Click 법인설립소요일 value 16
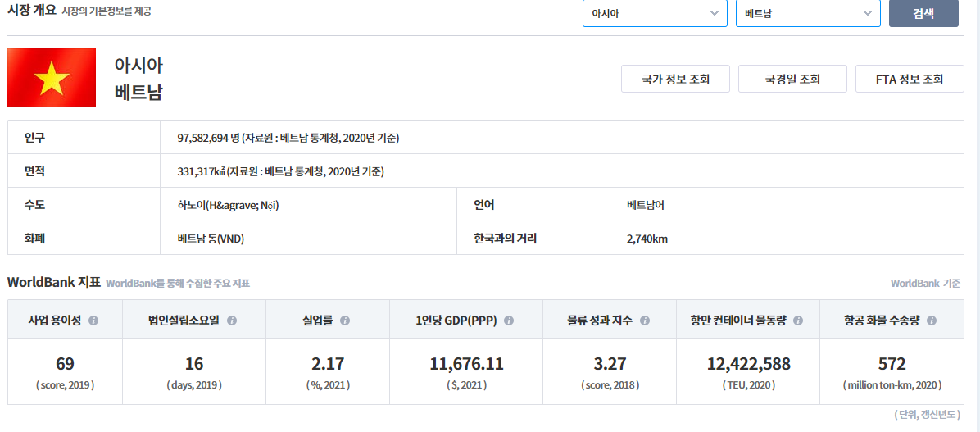This screenshot has height=432, width=980. point(194,364)
